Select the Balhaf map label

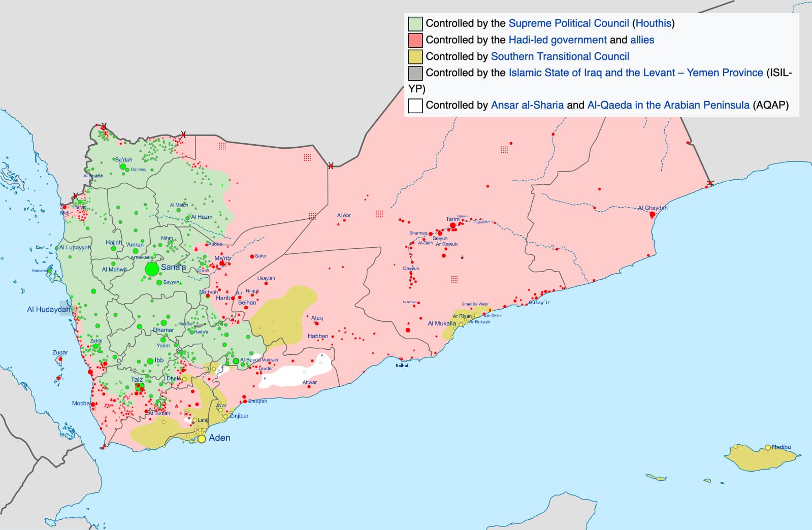coord(402,366)
